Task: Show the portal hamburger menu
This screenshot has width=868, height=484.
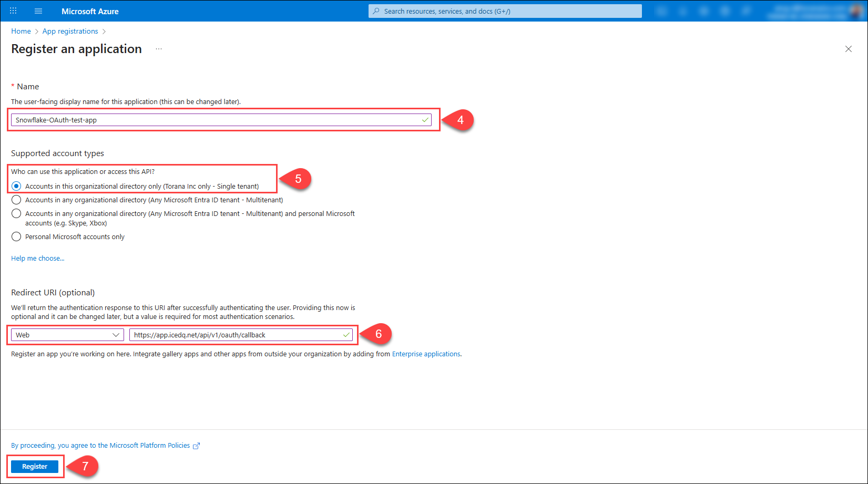Action: [38, 11]
